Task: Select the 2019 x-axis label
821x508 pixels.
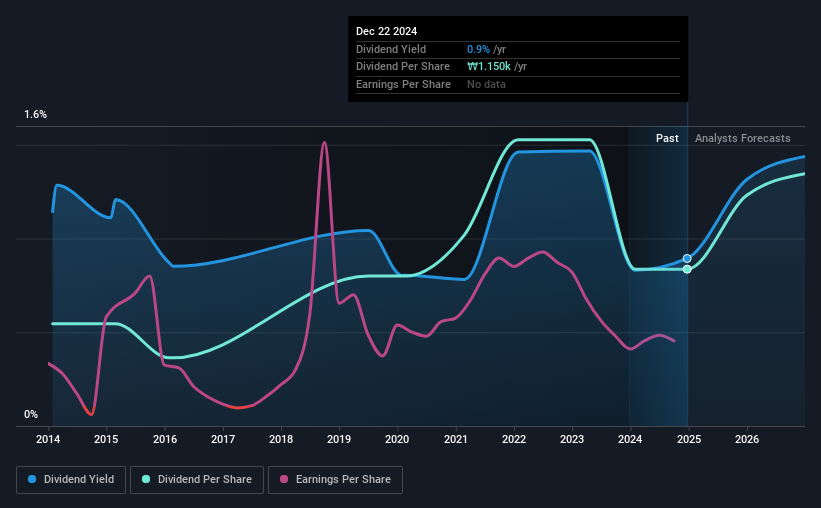Action: click(x=339, y=439)
